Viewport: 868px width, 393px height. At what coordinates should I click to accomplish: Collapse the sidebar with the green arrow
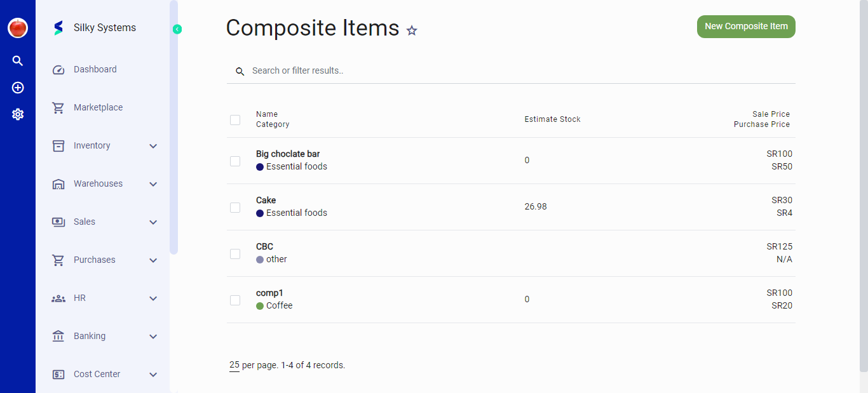(177, 29)
